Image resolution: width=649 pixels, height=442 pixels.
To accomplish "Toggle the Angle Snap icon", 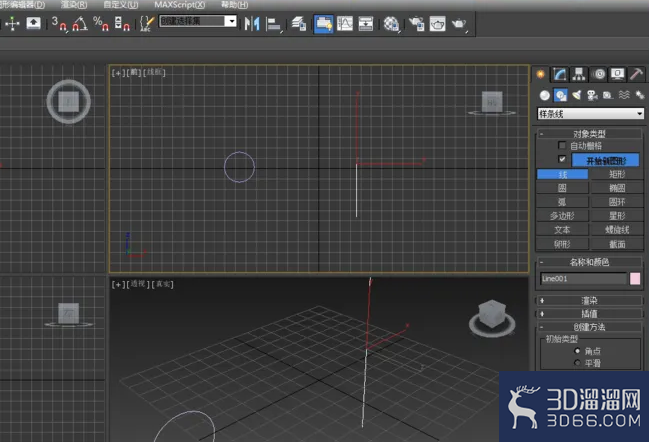I will pyautogui.click(x=80, y=24).
